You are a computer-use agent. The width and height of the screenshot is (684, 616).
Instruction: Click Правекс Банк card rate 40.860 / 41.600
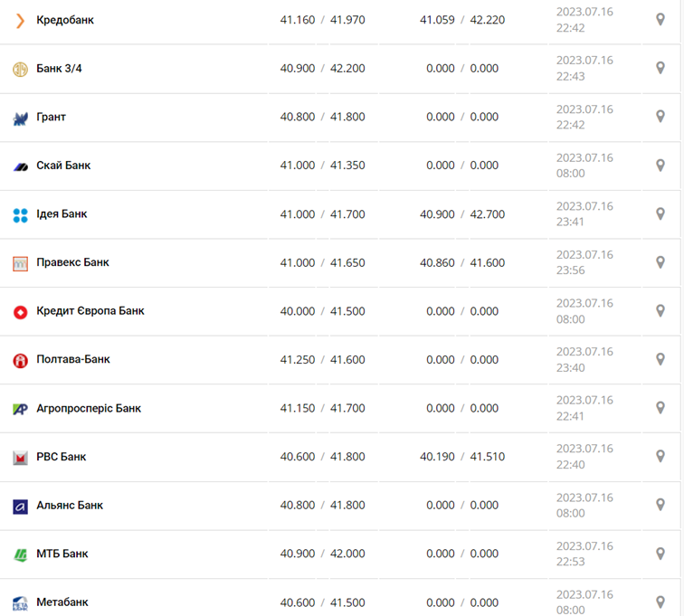462,262
